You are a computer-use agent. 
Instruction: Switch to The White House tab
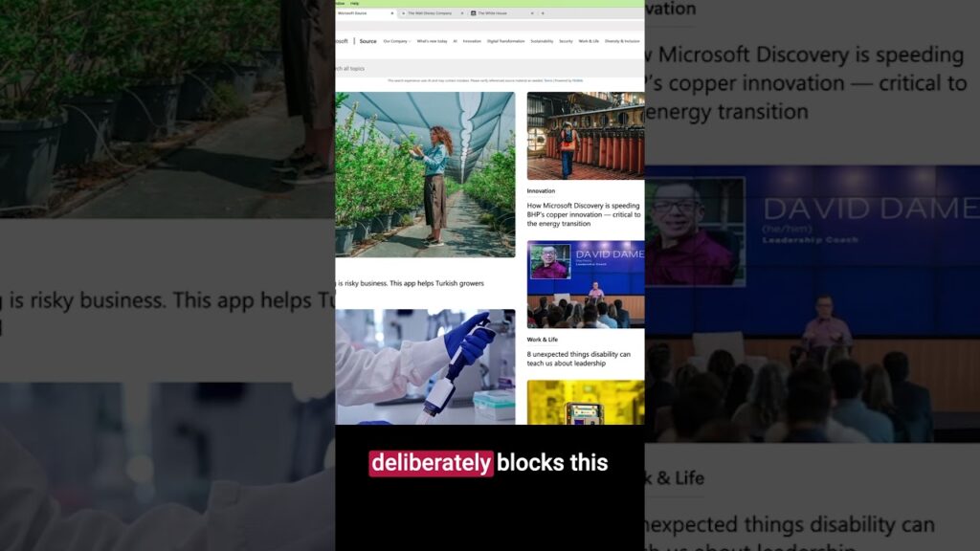[x=501, y=13]
